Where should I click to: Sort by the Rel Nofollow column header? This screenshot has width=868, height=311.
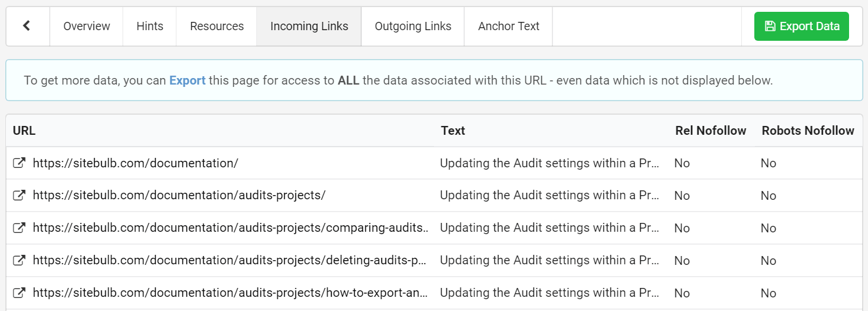711,131
